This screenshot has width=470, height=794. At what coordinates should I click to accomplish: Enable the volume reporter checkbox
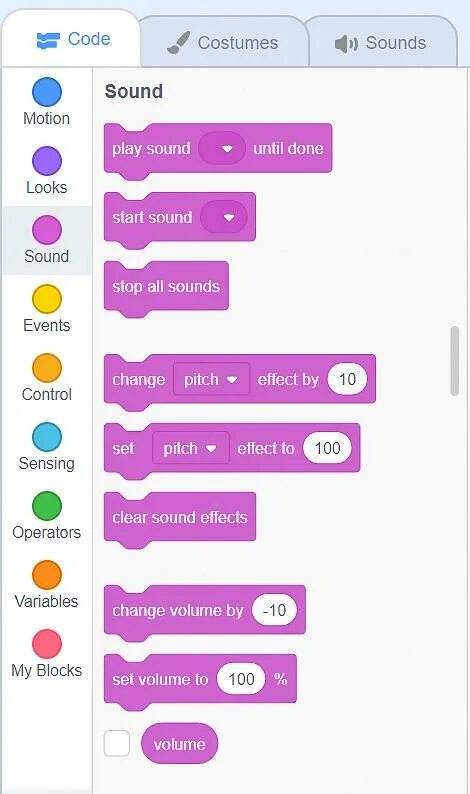(116, 743)
